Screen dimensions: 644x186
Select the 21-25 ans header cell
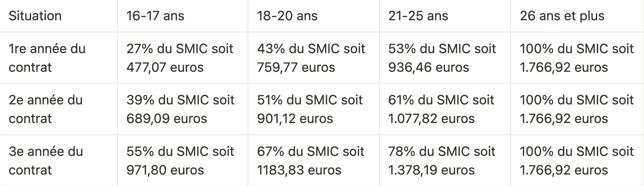pyautogui.click(x=418, y=16)
